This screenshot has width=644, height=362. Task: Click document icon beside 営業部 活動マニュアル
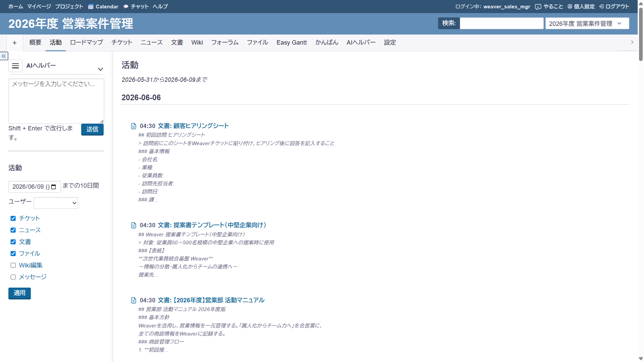pos(133,300)
